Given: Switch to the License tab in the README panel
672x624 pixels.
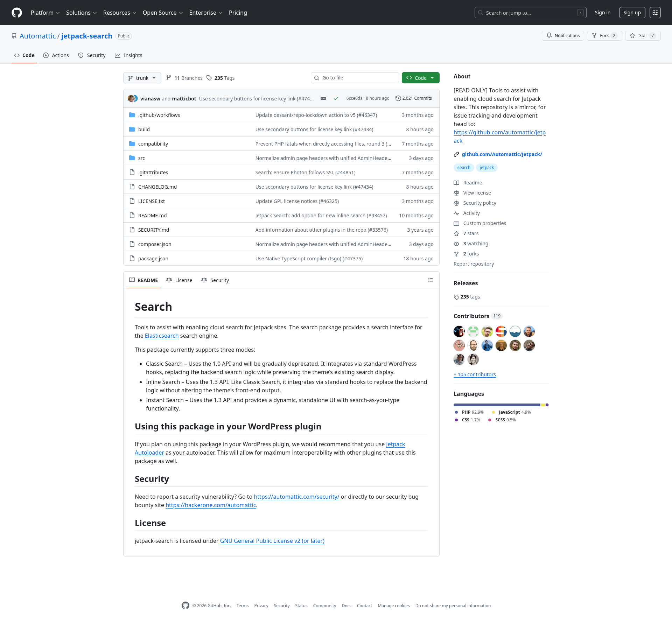Looking at the screenshot, I should point(179,280).
